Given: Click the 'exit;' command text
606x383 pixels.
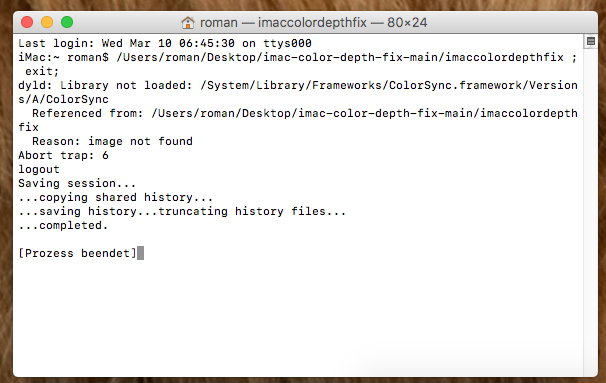Looking at the screenshot, I should click(x=42, y=71).
